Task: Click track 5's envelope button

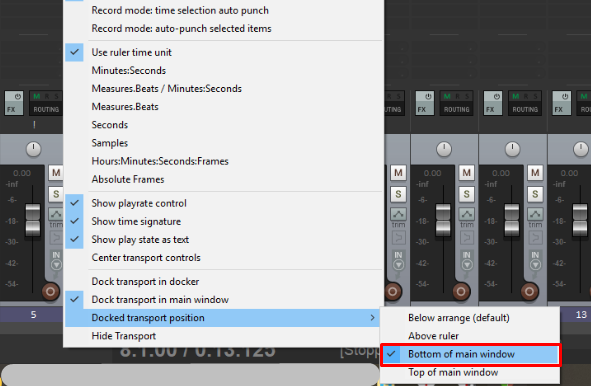Action: coord(56,214)
